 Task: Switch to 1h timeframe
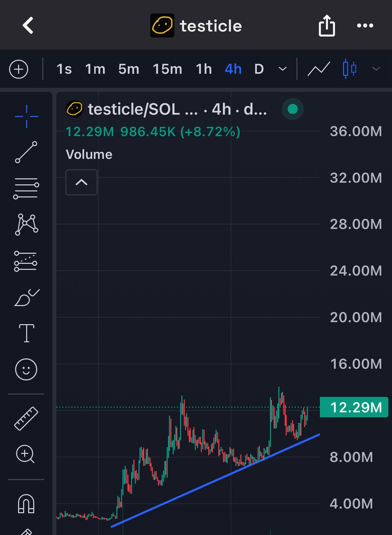click(204, 70)
